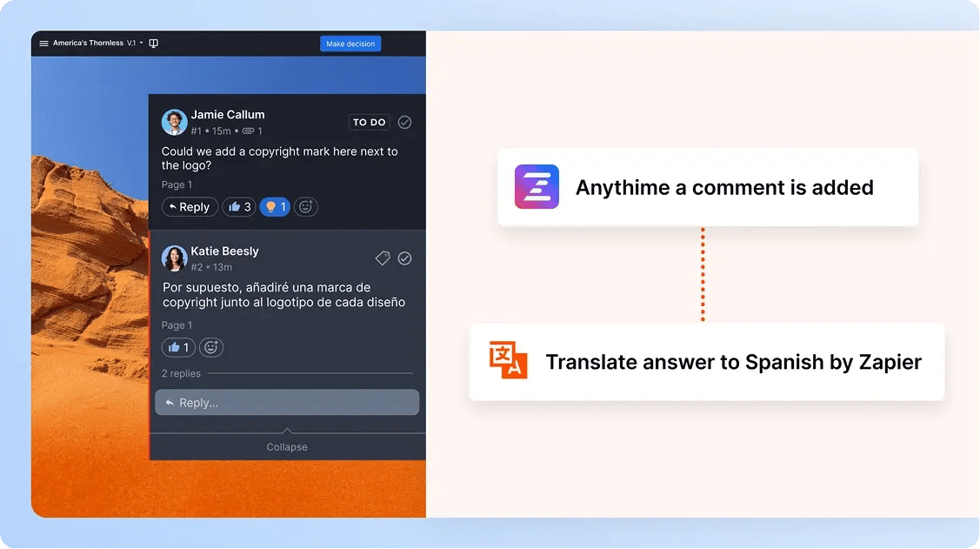Screen dimensions: 980x549
Task: Select the Google Translate icon
Action: [510, 360]
